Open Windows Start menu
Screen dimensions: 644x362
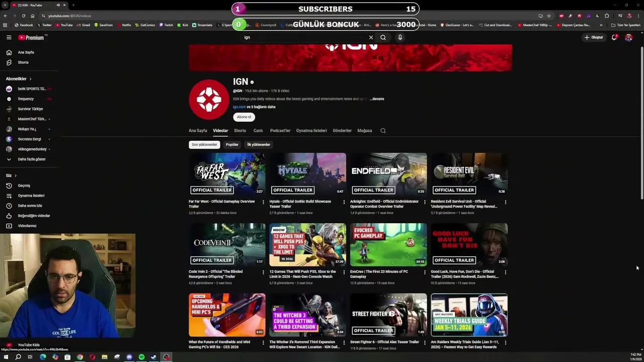(6, 357)
